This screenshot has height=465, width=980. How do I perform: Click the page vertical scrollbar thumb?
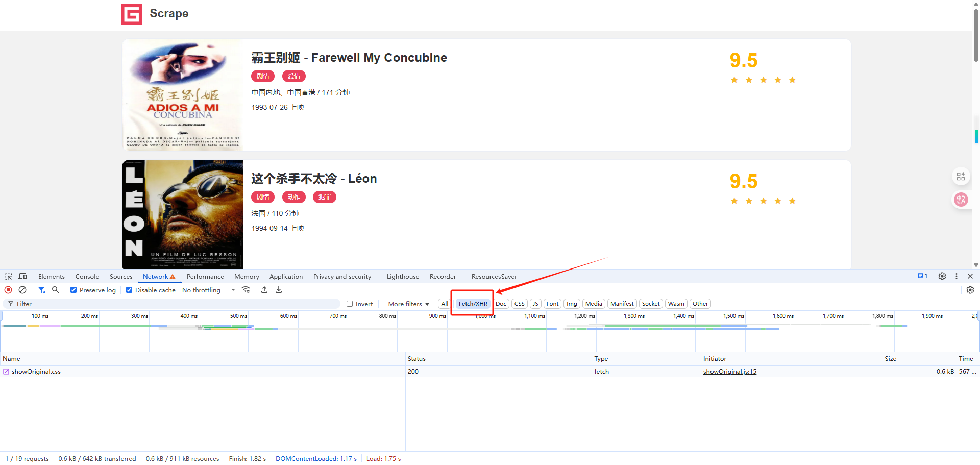coord(976,36)
